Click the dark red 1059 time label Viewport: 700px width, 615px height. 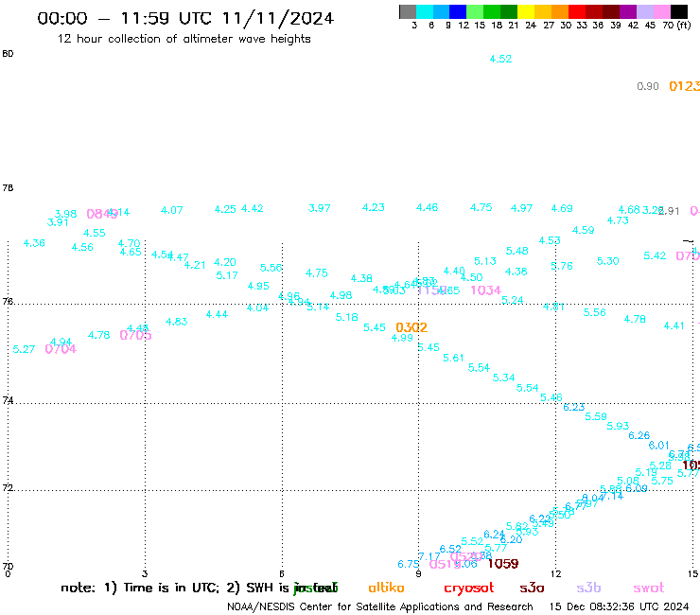[502, 564]
